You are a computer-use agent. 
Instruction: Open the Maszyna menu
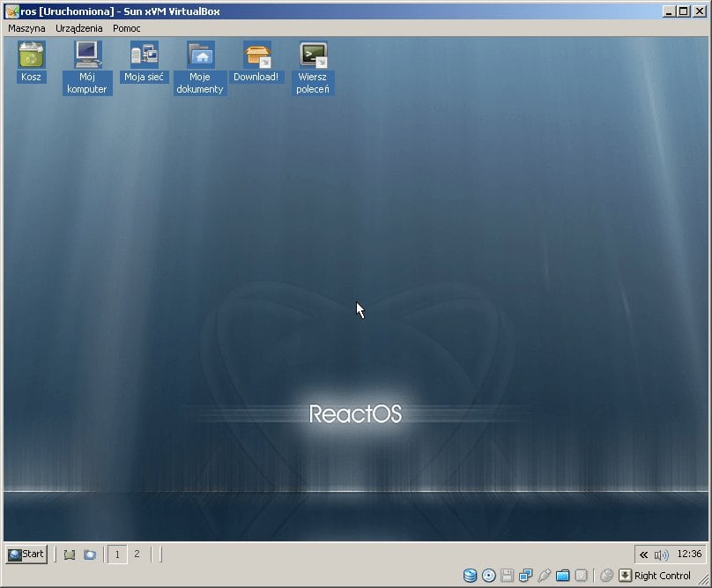pyautogui.click(x=26, y=28)
